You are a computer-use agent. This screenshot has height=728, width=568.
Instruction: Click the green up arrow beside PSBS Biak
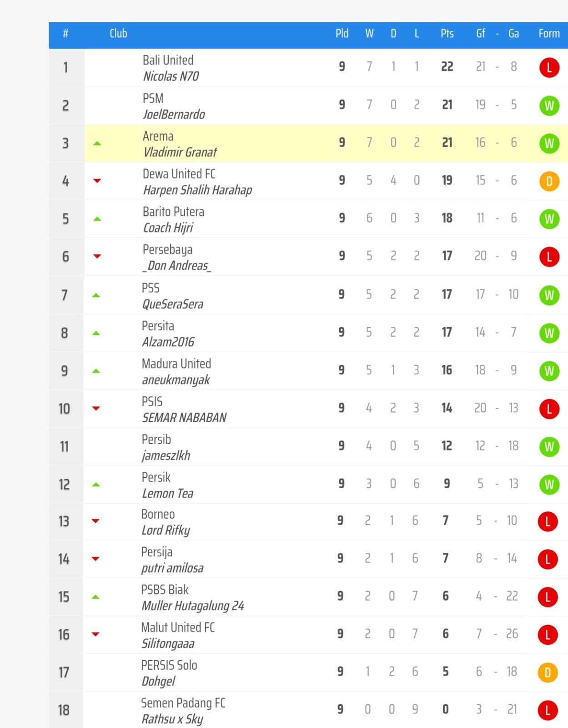click(x=96, y=597)
